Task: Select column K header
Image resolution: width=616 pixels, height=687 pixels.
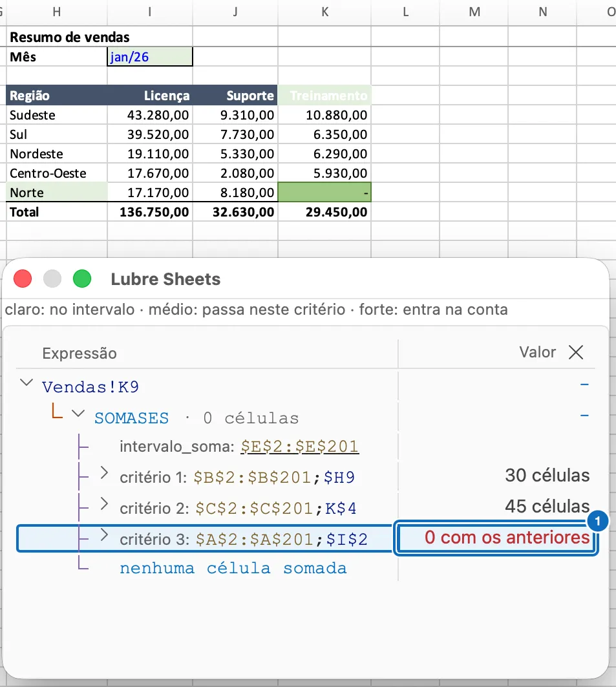Action: (324, 12)
